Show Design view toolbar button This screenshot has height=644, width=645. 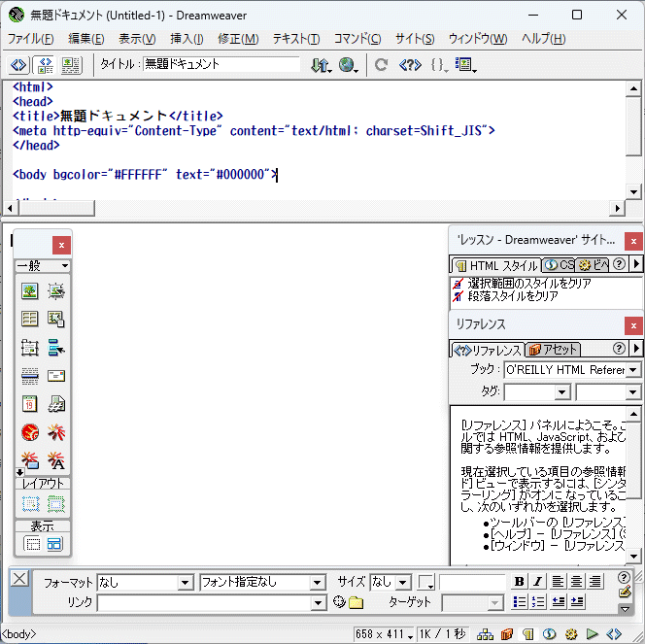pos(71,65)
